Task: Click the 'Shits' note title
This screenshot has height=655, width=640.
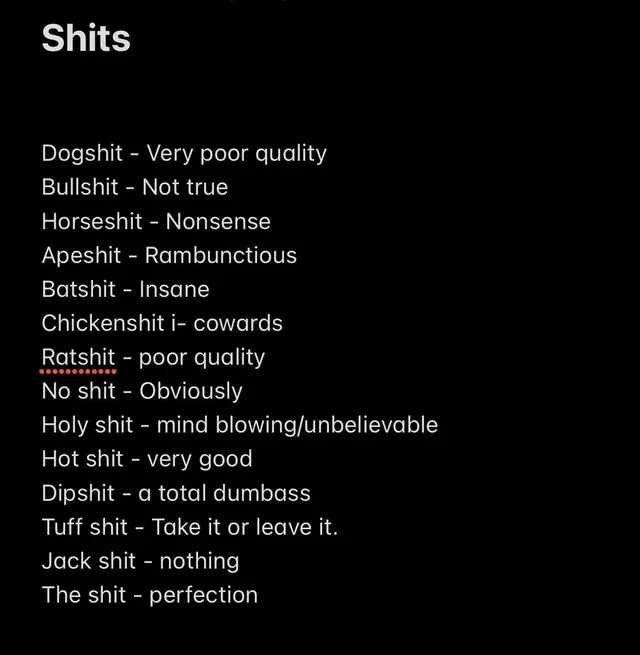Action: coord(86,38)
